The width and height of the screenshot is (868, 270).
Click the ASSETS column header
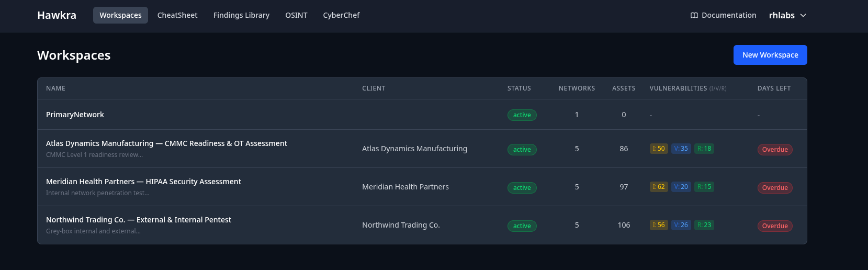pos(624,88)
